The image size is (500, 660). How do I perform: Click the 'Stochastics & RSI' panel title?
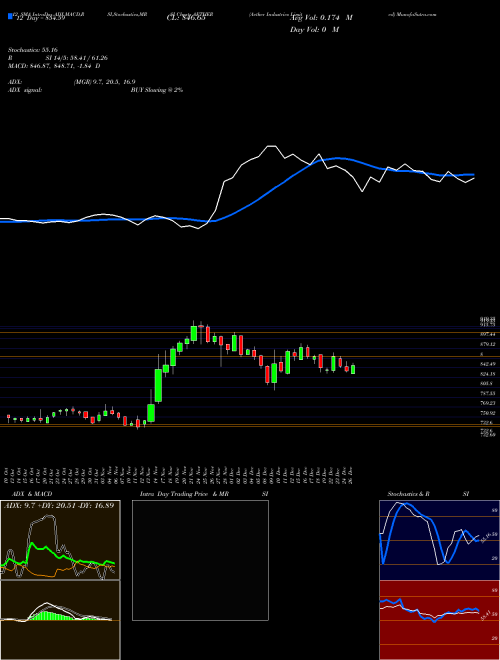pyautogui.click(x=428, y=494)
